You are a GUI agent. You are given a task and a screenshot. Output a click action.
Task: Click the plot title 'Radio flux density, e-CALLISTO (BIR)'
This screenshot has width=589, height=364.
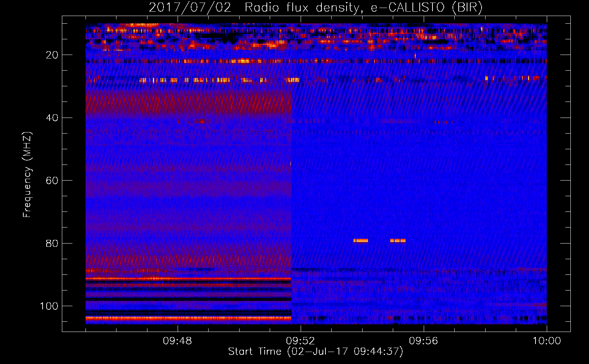363,8
